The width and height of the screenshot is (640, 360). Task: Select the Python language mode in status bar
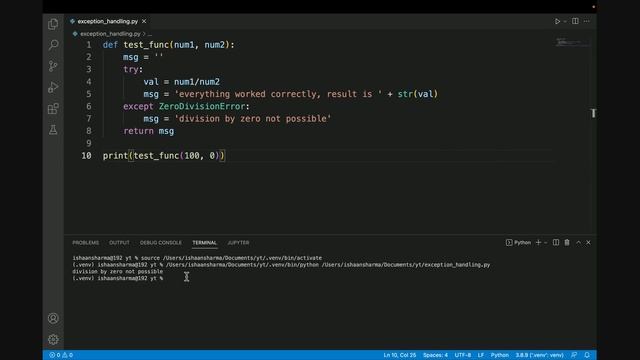pyautogui.click(x=500, y=355)
